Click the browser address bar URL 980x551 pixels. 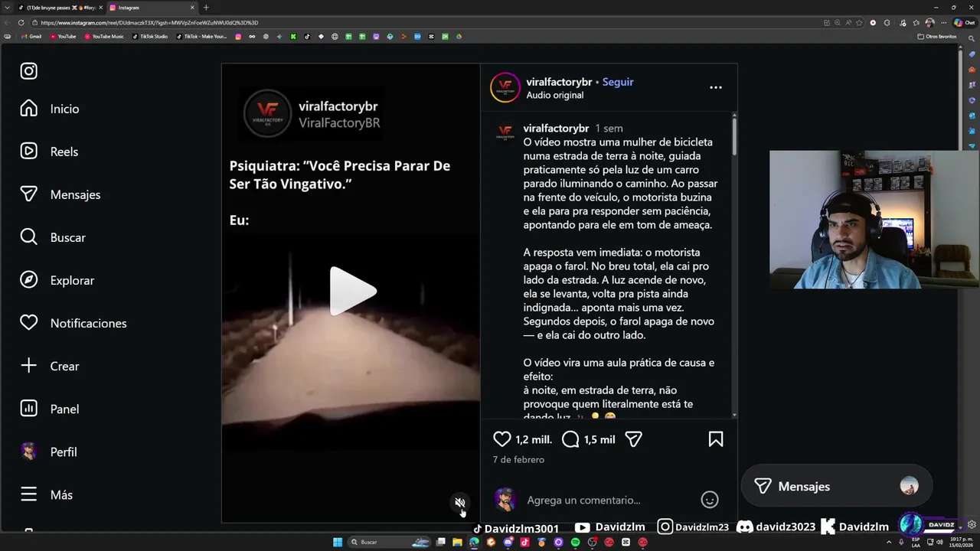pyautogui.click(x=149, y=23)
